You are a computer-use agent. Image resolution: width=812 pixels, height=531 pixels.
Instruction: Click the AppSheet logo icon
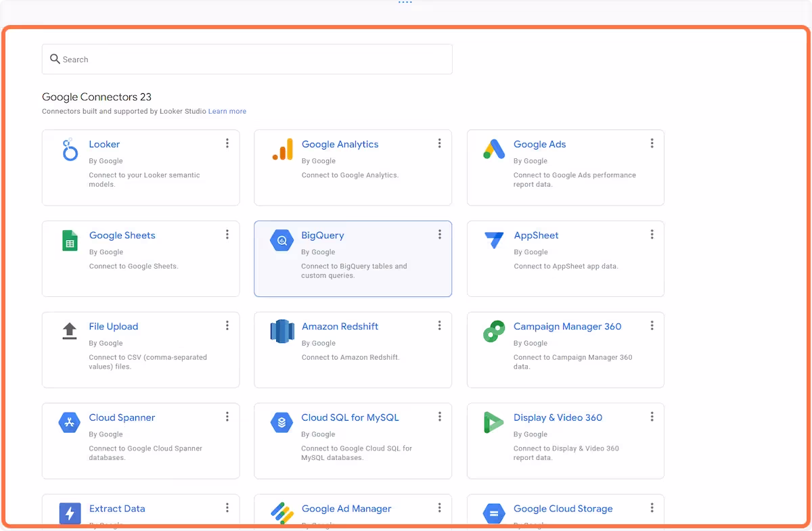point(494,240)
